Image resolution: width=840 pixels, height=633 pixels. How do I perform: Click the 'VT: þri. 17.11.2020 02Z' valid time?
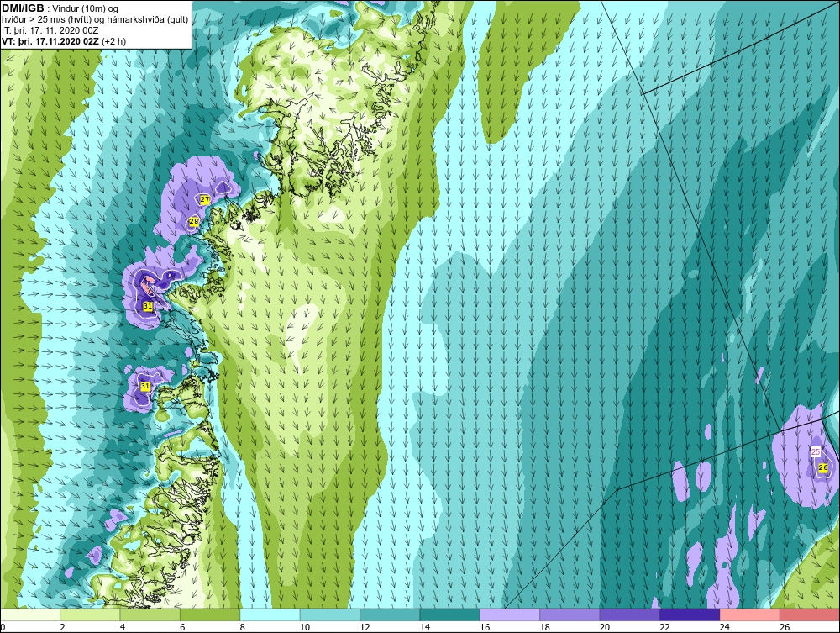[50, 41]
